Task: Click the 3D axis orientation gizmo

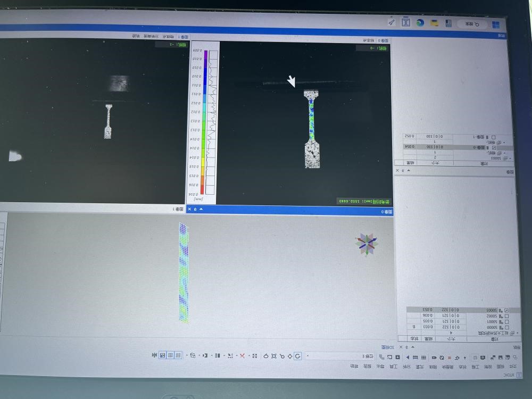Action: tap(367, 243)
